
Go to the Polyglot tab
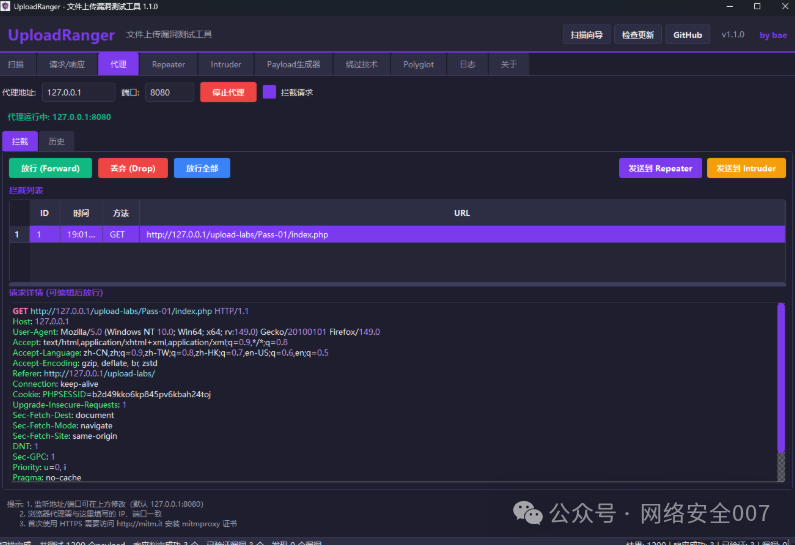(x=418, y=64)
